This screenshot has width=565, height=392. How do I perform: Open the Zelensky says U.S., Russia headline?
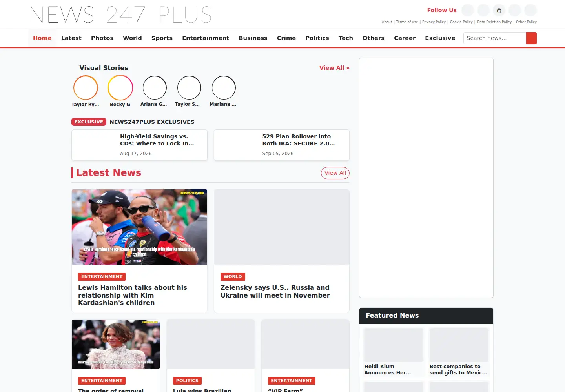pyautogui.click(x=275, y=291)
